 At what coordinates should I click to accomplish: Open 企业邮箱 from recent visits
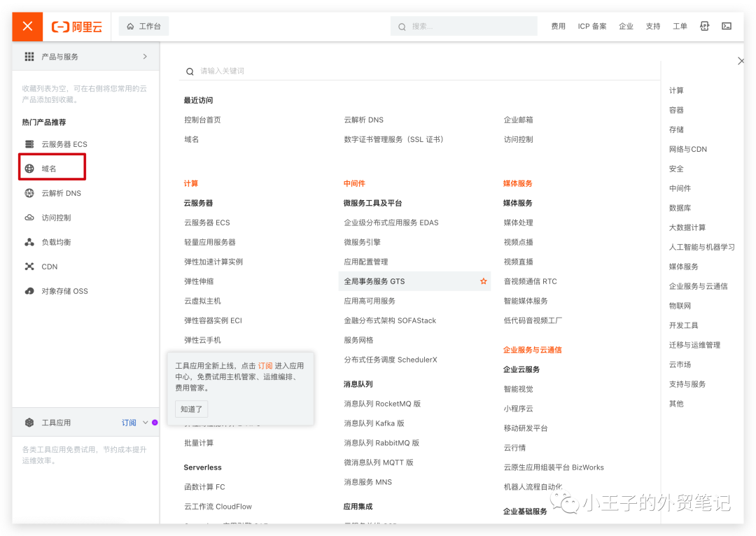(518, 120)
